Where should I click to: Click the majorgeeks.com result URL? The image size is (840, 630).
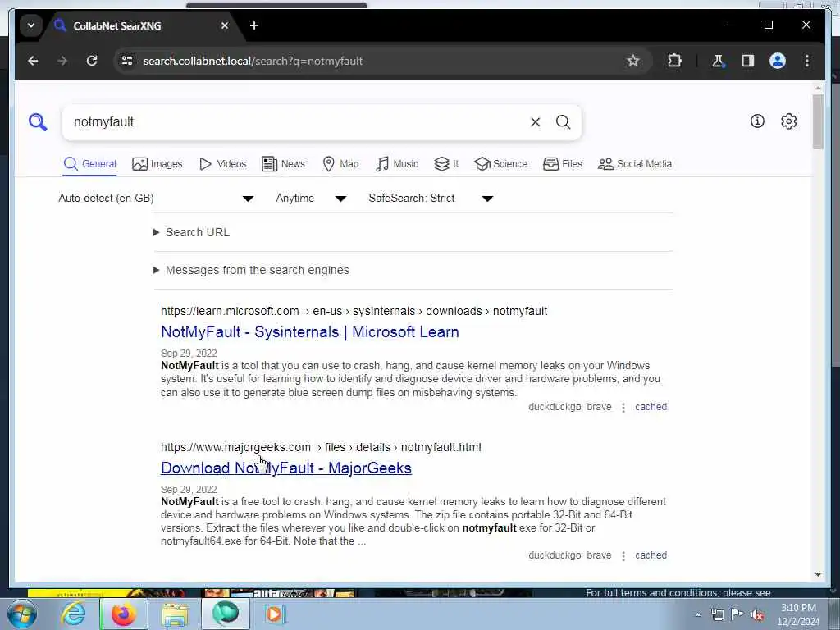pos(321,447)
